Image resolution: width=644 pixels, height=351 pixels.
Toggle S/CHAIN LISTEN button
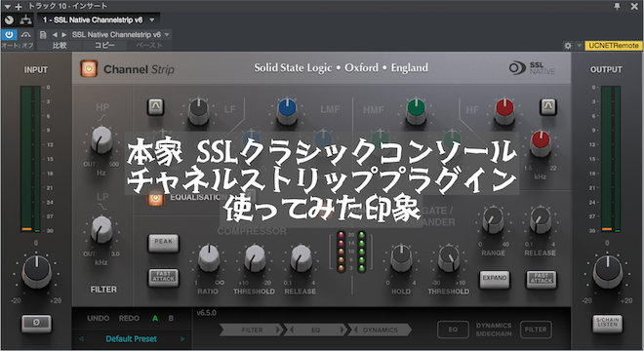[x=608, y=323]
